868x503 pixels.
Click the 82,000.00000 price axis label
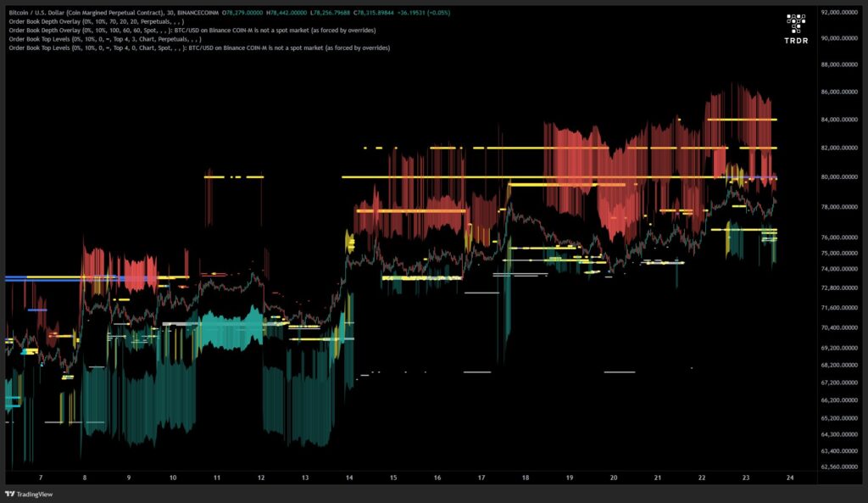pyautogui.click(x=840, y=148)
